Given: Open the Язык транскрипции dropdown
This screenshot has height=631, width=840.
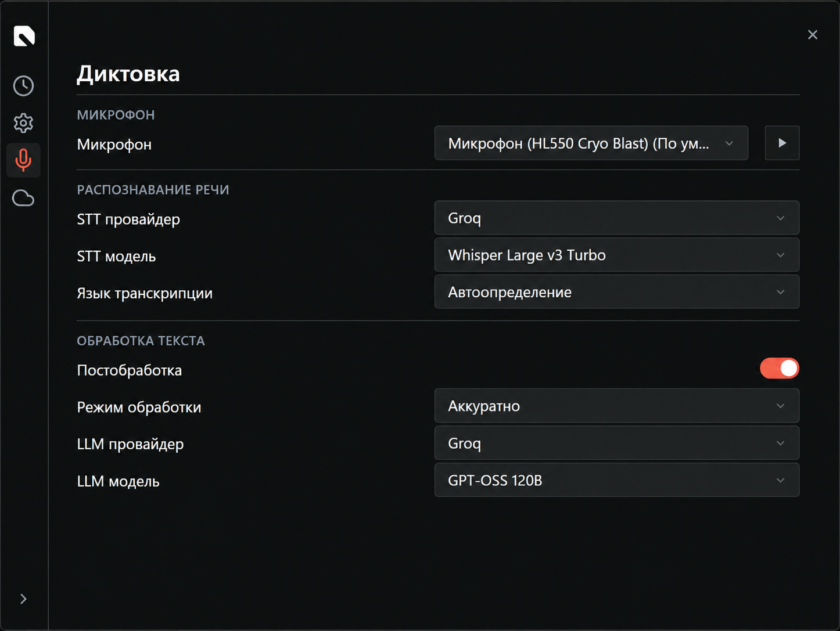Looking at the screenshot, I should [617, 292].
